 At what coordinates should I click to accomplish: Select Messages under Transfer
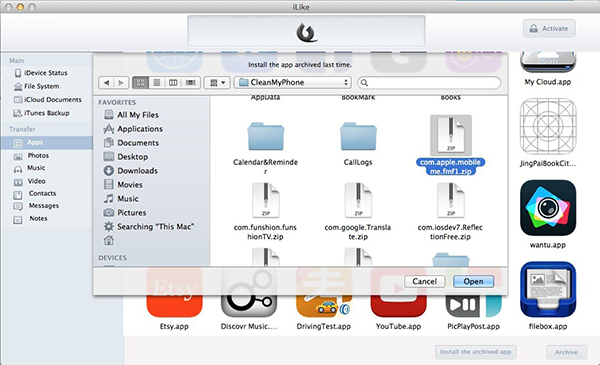(x=36, y=206)
